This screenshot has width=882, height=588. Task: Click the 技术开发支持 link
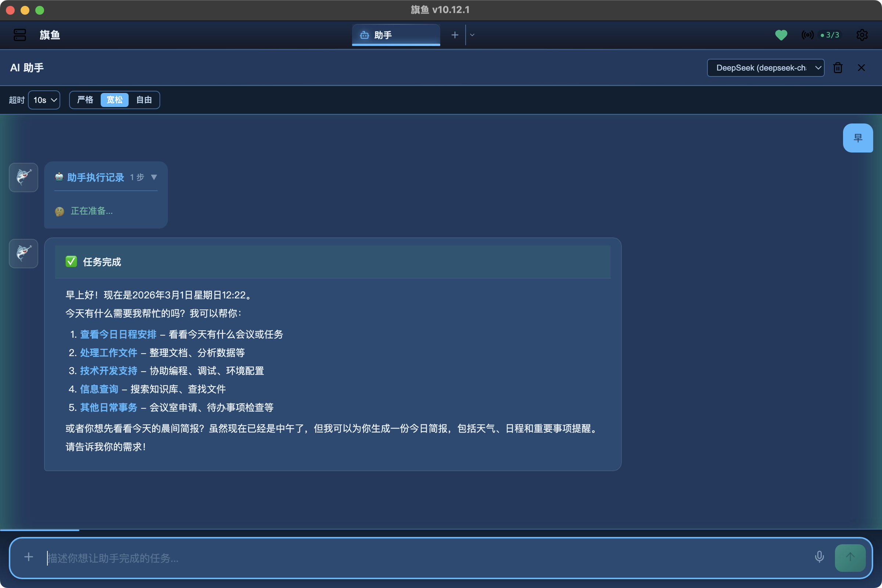[x=109, y=371]
